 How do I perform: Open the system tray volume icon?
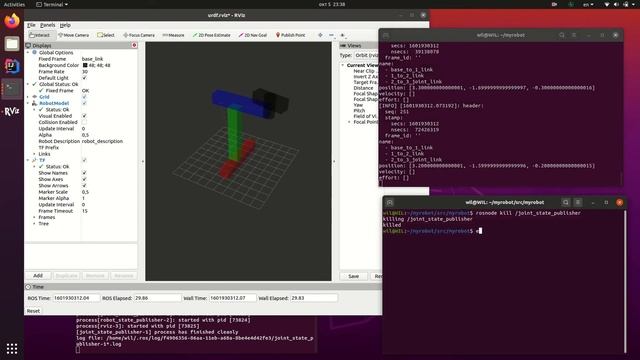click(616, 4)
